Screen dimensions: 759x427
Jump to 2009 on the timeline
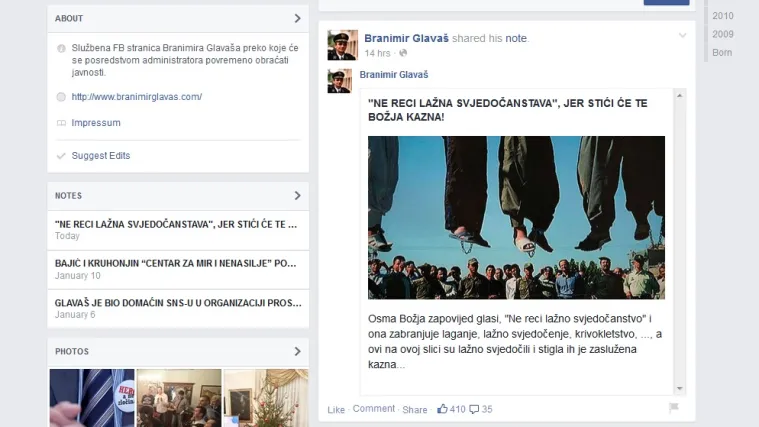(723, 34)
